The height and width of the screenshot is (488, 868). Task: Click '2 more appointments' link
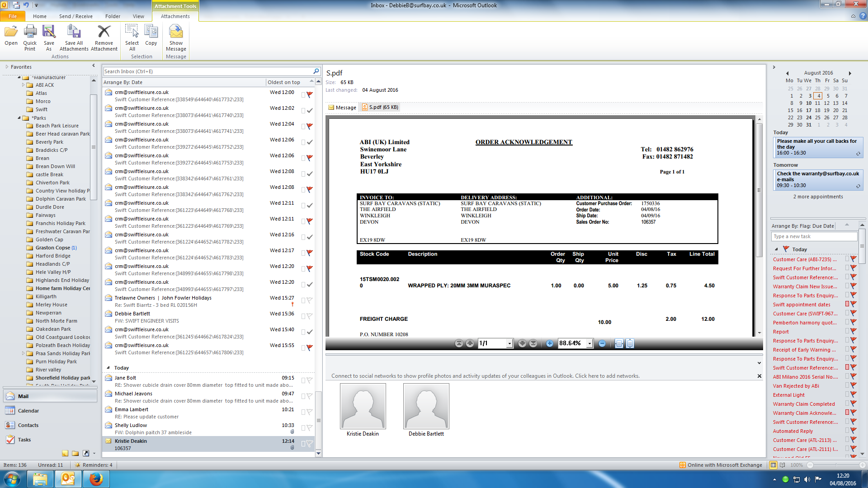pyautogui.click(x=818, y=197)
